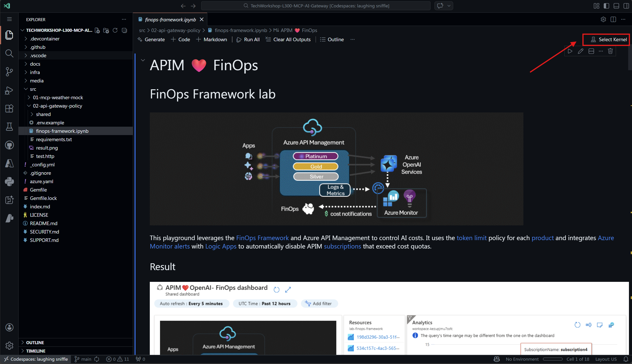
Task: Edit the cell with pencil icon
Action: pyautogui.click(x=581, y=51)
